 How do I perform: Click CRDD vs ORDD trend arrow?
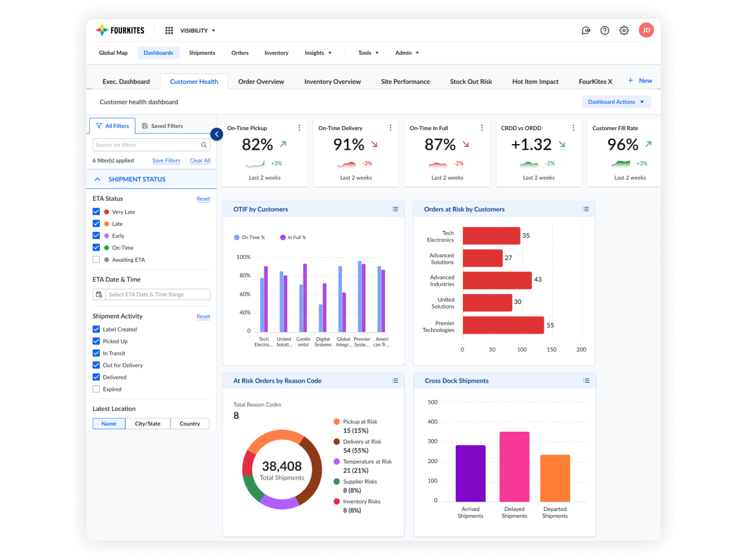pos(562,143)
